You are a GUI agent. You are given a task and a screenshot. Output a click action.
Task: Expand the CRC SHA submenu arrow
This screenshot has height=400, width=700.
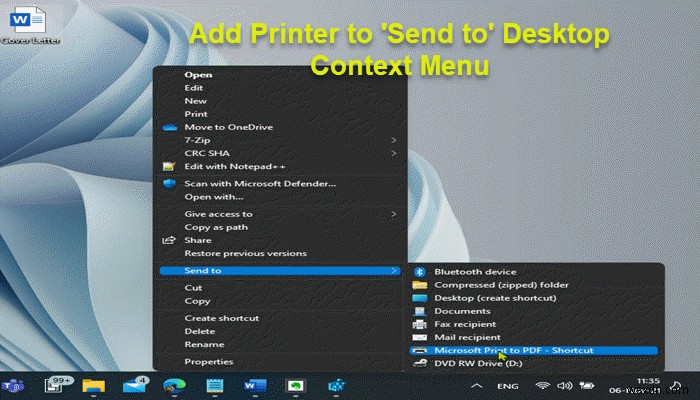(x=393, y=153)
